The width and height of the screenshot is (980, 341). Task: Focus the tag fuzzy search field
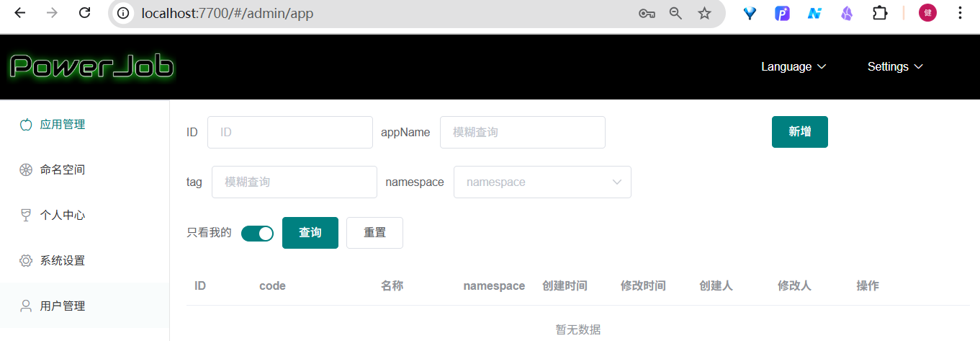pos(295,182)
